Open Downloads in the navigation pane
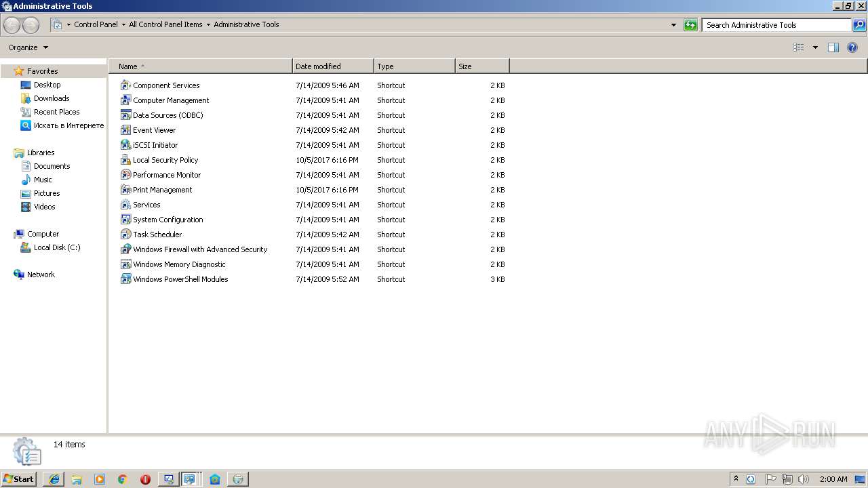Viewport: 868px width, 488px height. tap(52, 98)
